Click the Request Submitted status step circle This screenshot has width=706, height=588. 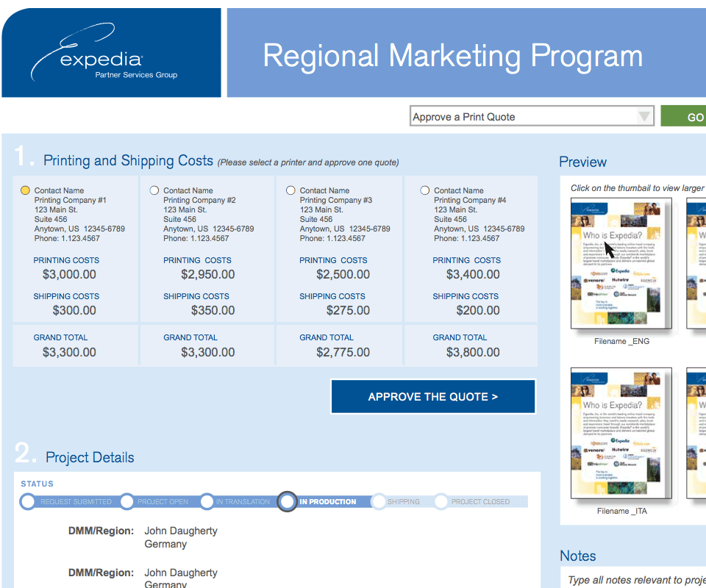click(x=28, y=502)
